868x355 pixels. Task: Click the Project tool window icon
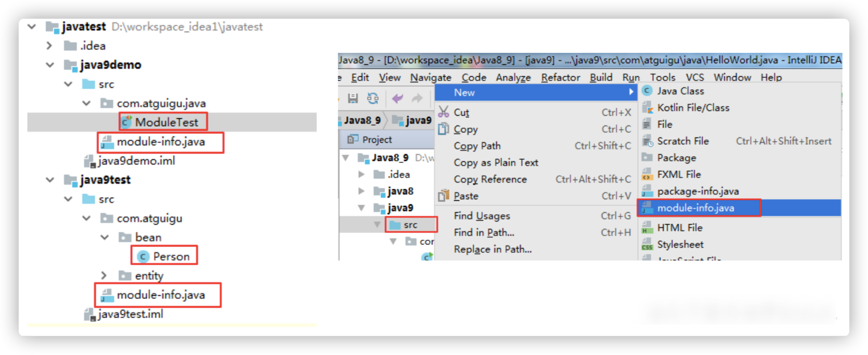[x=353, y=139]
